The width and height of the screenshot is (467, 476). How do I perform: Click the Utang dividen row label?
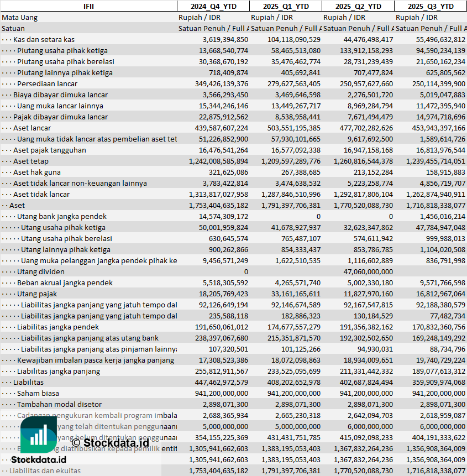pos(41,271)
